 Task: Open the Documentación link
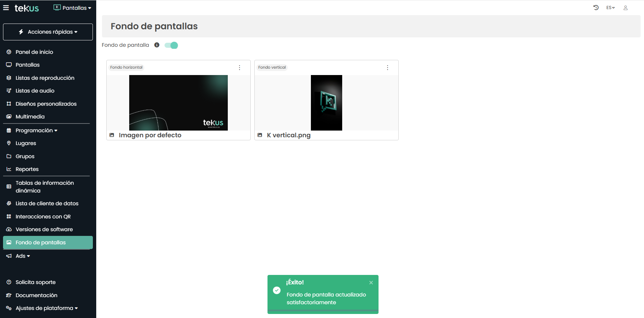point(36,295)
